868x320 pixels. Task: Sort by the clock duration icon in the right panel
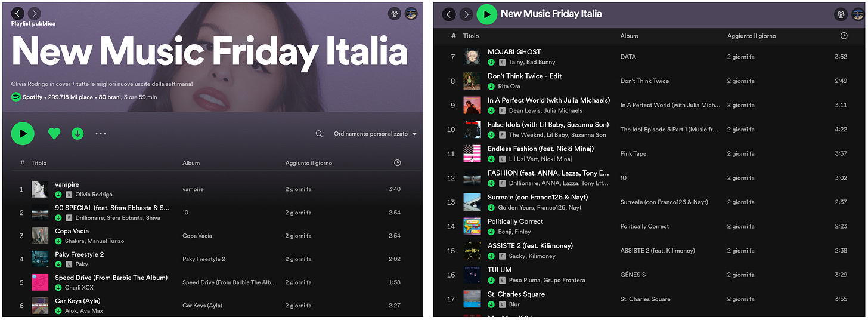click(844, 36)
